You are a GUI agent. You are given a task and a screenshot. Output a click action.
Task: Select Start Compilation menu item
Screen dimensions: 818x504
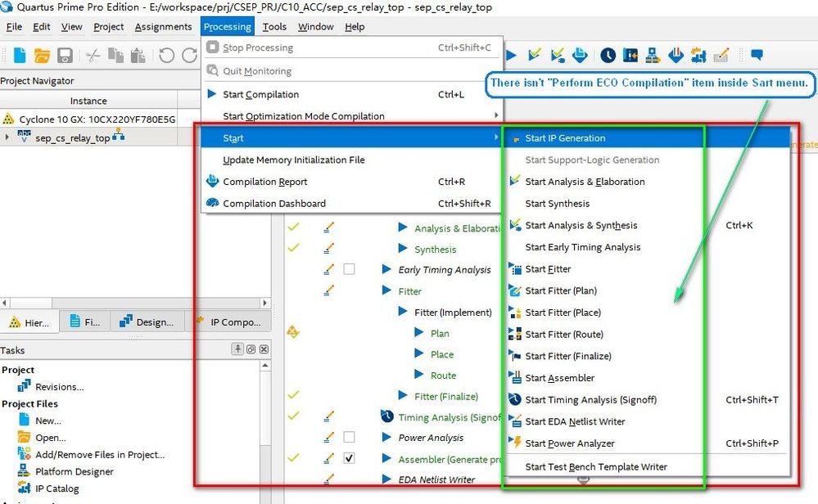click(x=351, y=94)
